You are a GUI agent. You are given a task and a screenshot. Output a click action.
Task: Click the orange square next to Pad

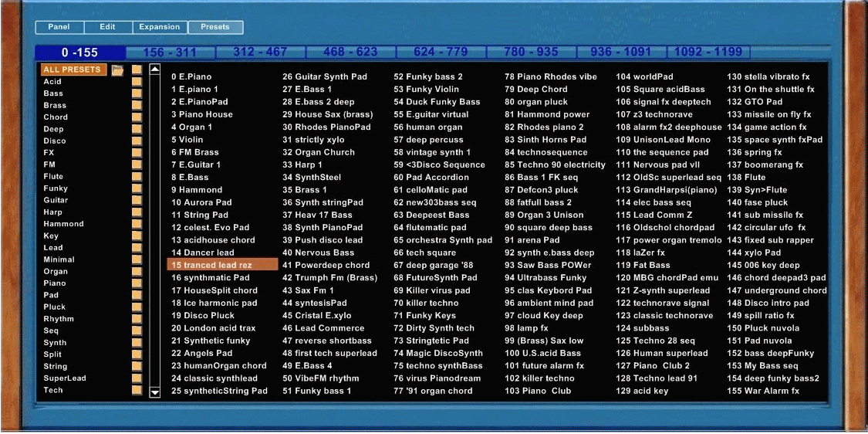pos(137,295)
